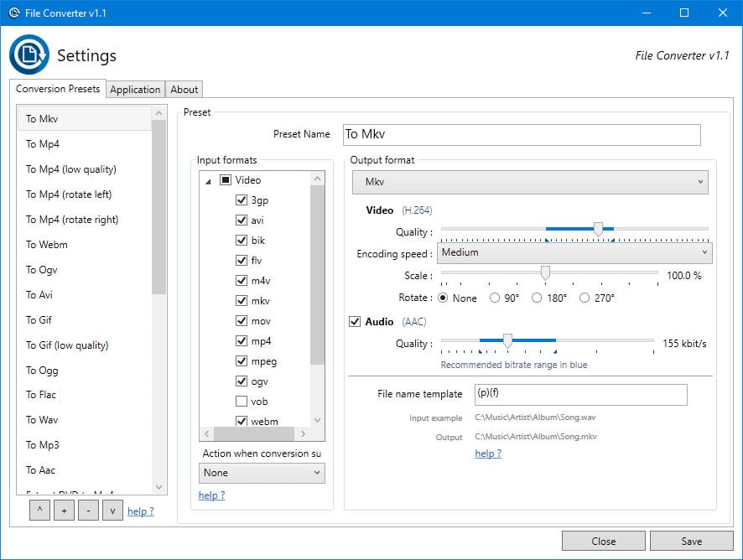
Task: Remove preset with the - button
Action: [89, 511]
